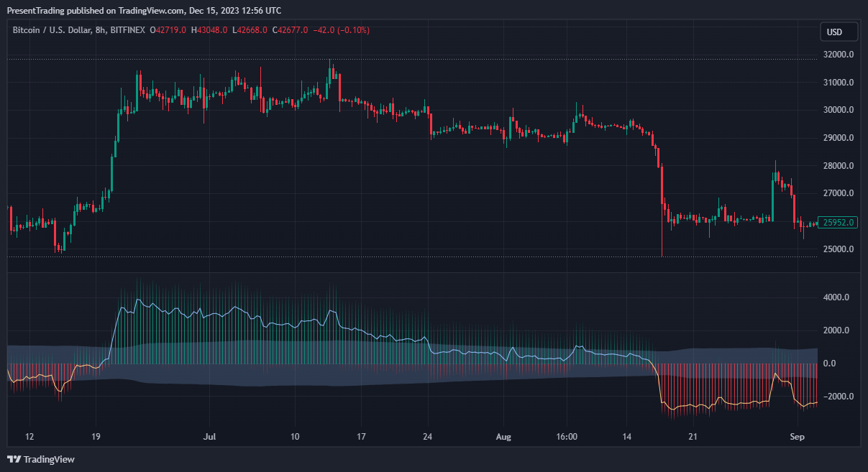
Task: Click the indicator 4000.0 axis label
Action: click(836, 297)
